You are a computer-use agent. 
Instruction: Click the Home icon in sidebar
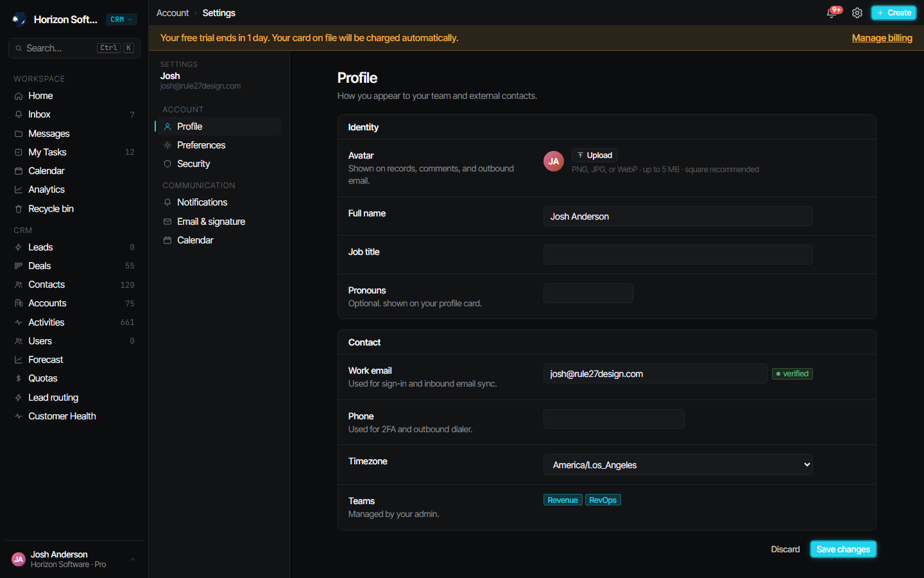click(x=19, y=96)
